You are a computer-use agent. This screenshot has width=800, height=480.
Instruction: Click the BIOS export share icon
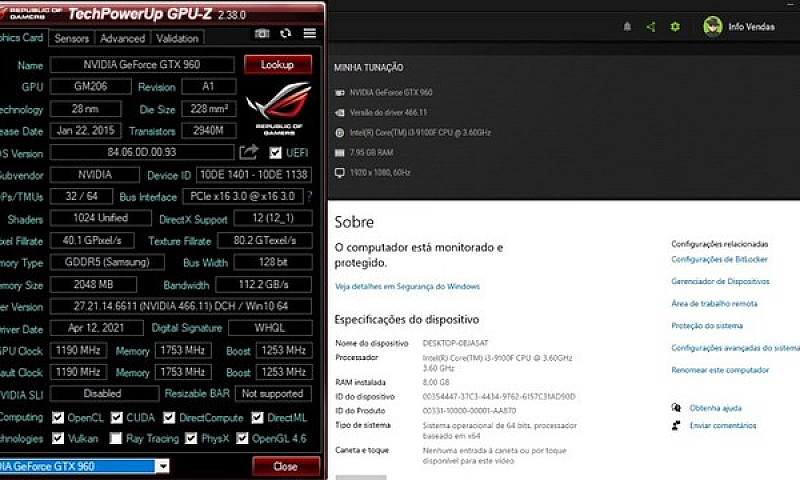click(248, 152)
